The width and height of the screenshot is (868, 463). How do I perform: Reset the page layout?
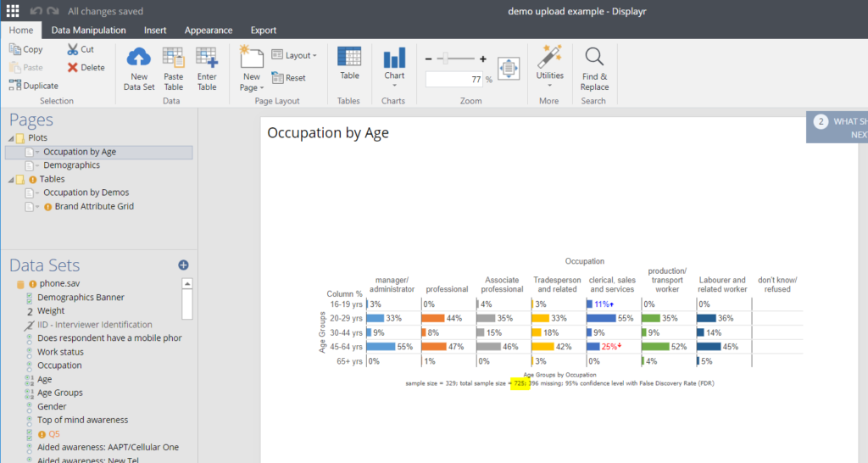coord(288,77)
